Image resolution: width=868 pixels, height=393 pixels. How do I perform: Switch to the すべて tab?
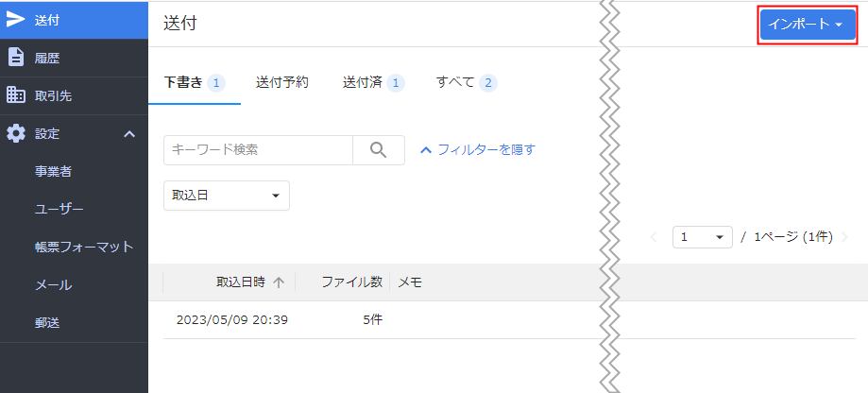[x=467, y=83]
